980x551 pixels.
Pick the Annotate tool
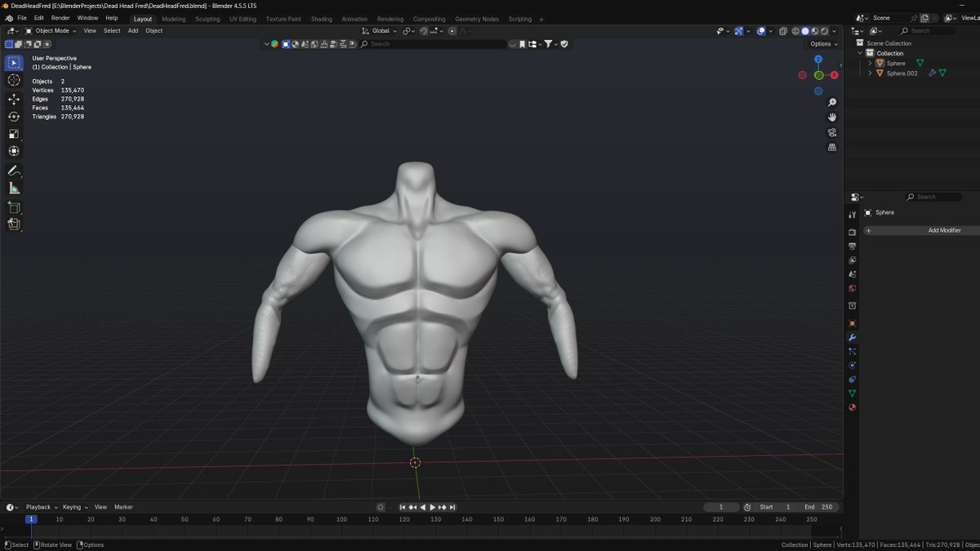click(x=14, y=171)
